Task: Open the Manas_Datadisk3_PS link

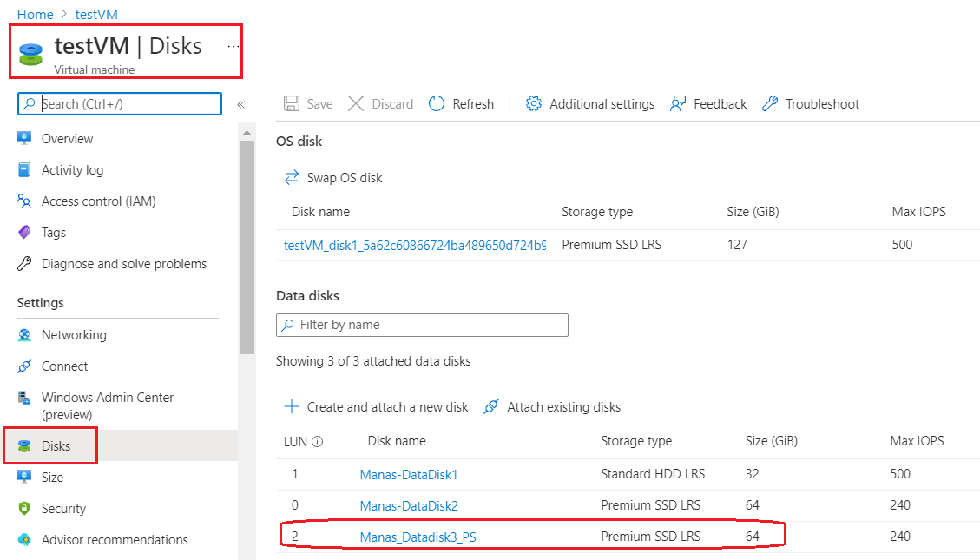Action: [x=418, y=537]
